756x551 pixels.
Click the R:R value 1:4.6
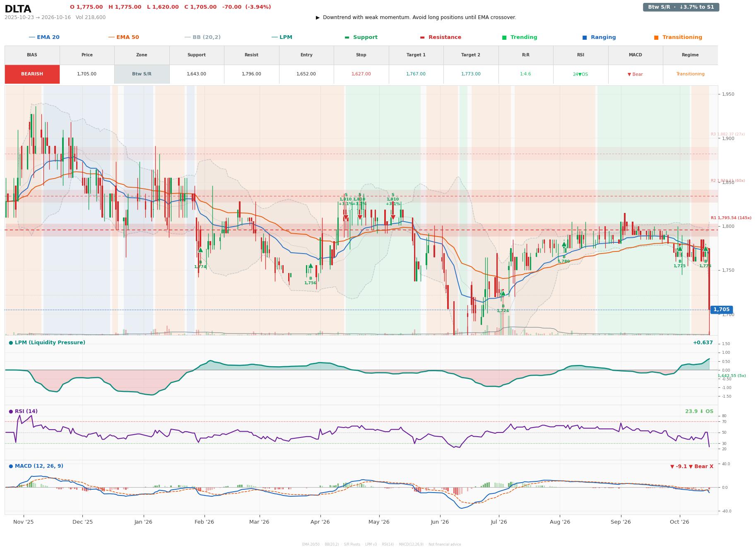(x=525, y=74)
